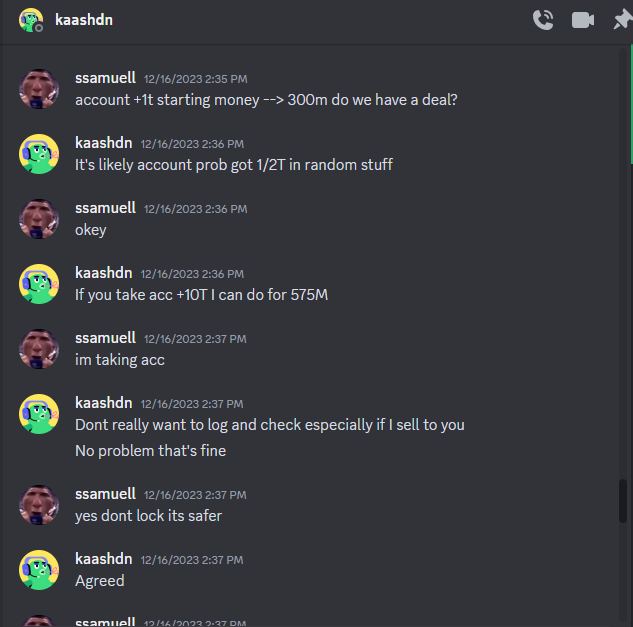Image resolution: width=633 pixels, height=627 pixels.
Task: Click kaashdn avatar in the header
Action: (31, 20)
